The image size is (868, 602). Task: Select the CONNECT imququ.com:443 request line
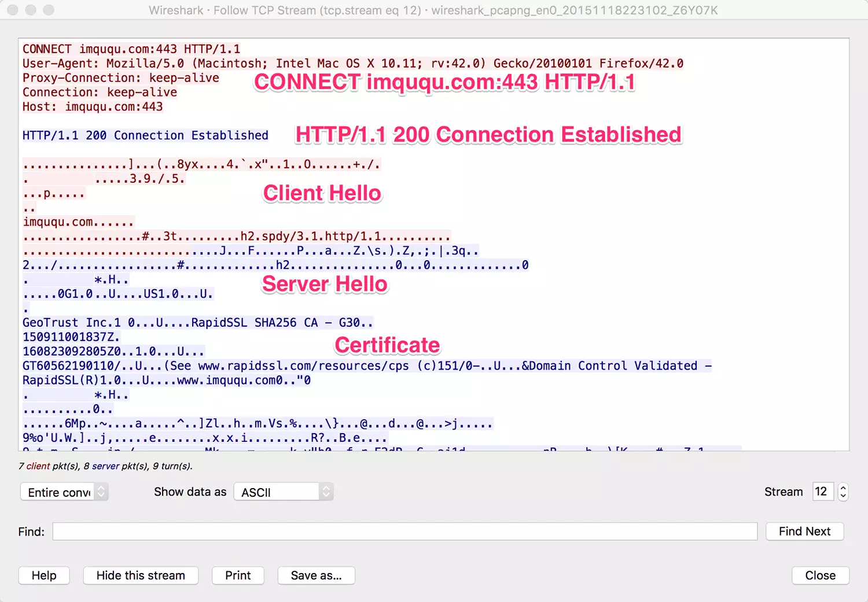pos(131,49)
